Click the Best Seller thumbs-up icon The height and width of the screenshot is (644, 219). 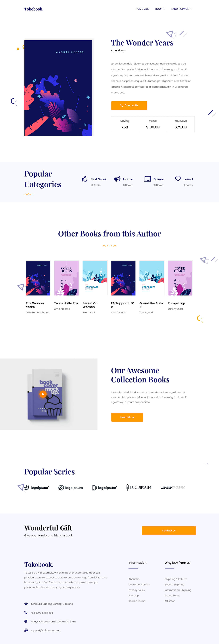(x=85, y=179)
